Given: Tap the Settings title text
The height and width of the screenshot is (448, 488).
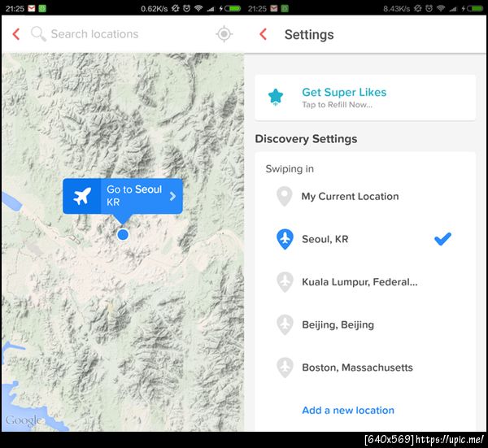Looking at the screenshot, I should pyautogui.click(x=309, y=34).
